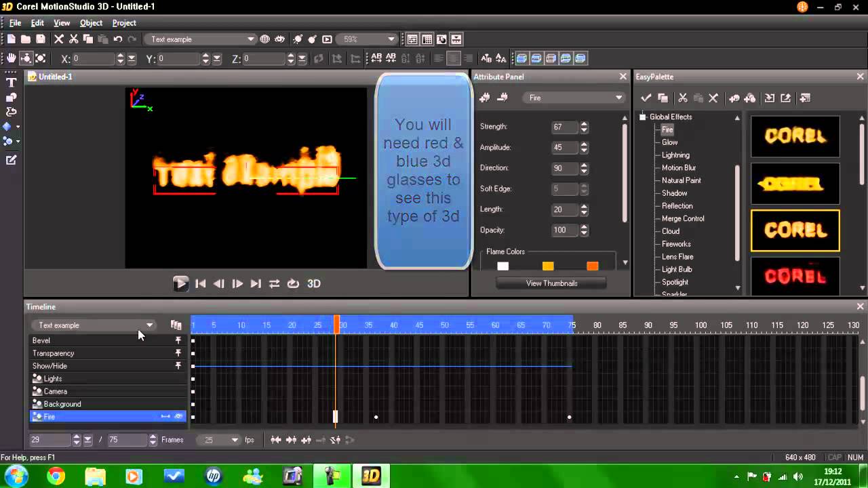868x488 pixels.
Task: Select the hand move tool
Action: [x=11, y=59]
